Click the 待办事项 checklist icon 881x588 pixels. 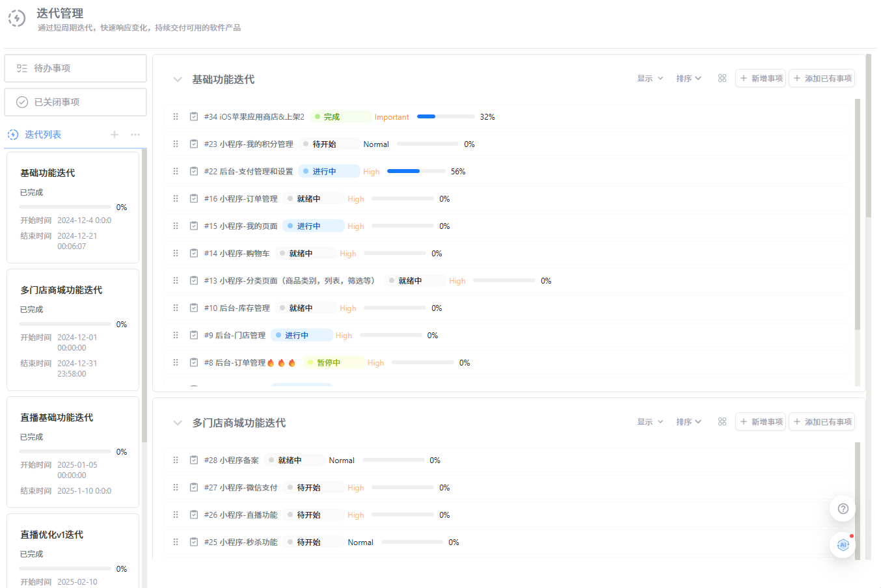tap(23, 68)
